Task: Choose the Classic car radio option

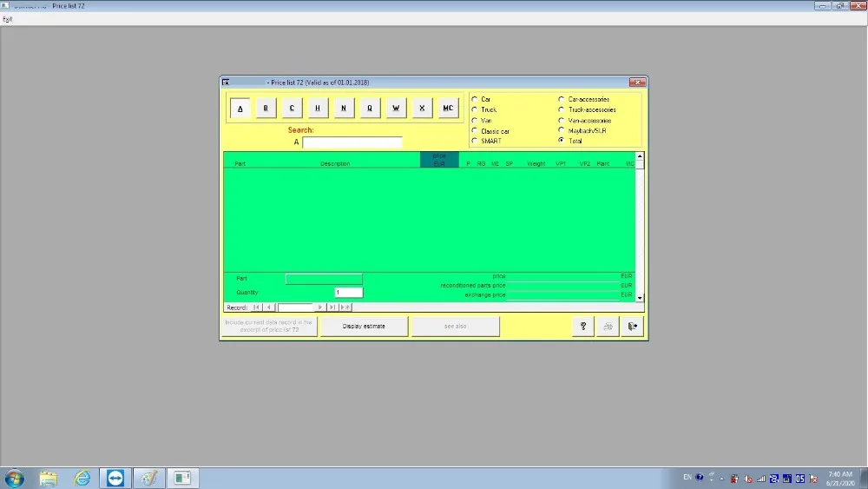Action: [475, 130]
